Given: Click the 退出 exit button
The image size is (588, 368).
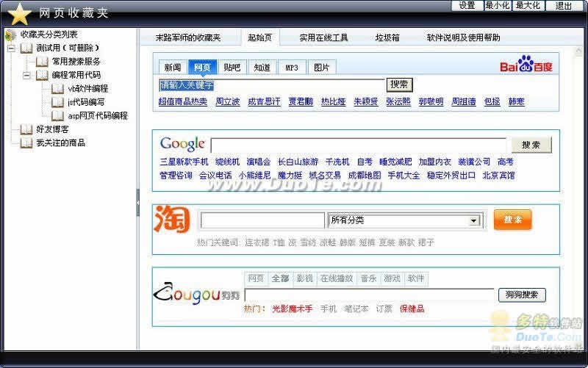Looking at the screenshot, I should pyautogui.click(x=563, y=5).
